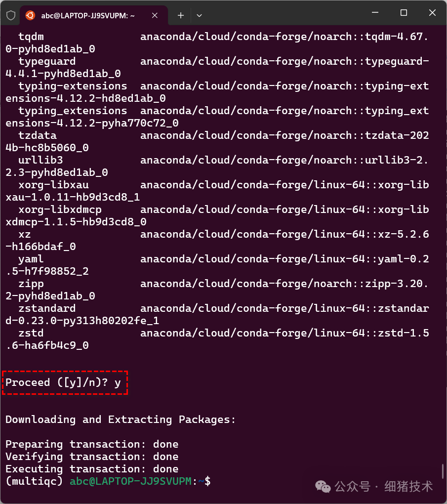Click the Ubuntu icon on the terminal tab
Viewport: 447px width, 504px height.
click(30, 15)
